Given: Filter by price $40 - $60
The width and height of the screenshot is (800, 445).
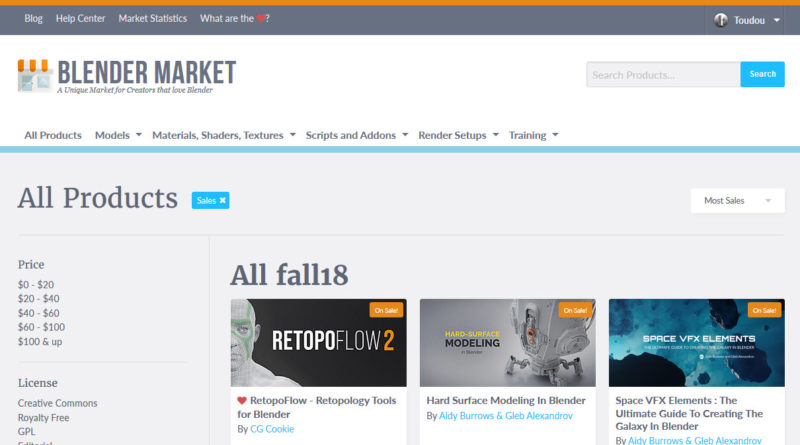Looking at the screenshot, I should point(38,313).
